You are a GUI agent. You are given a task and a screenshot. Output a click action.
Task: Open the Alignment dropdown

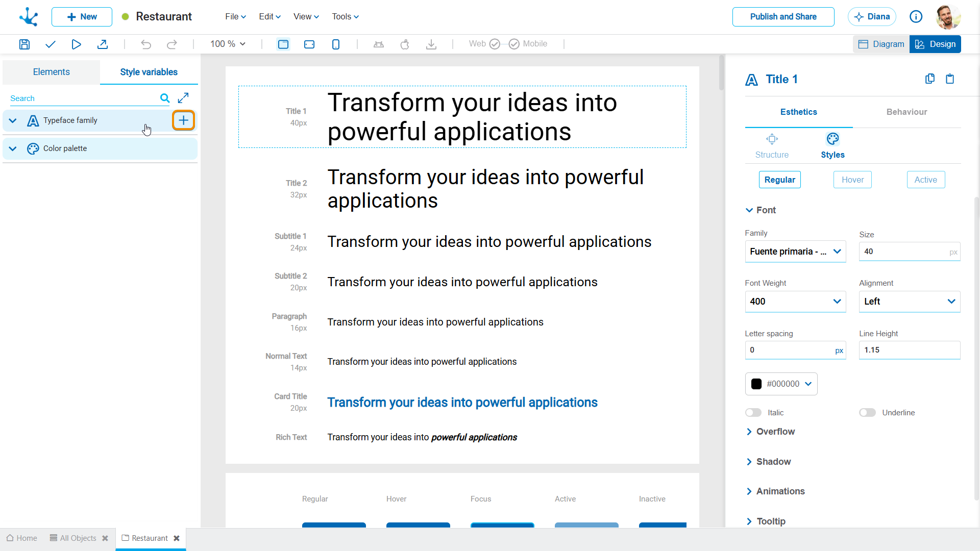910,302
